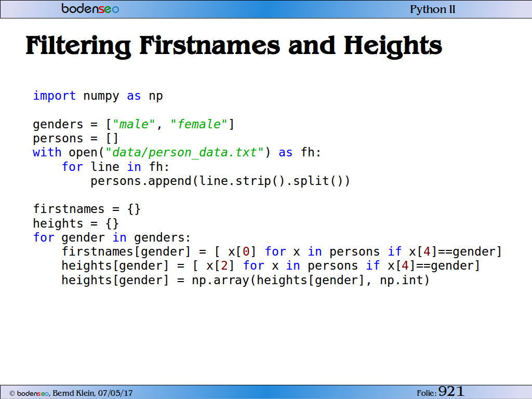The height and width of the screenshot is (399, 532).
Task: Click the line 'for gender in genders:'
Action: [112, 237]
